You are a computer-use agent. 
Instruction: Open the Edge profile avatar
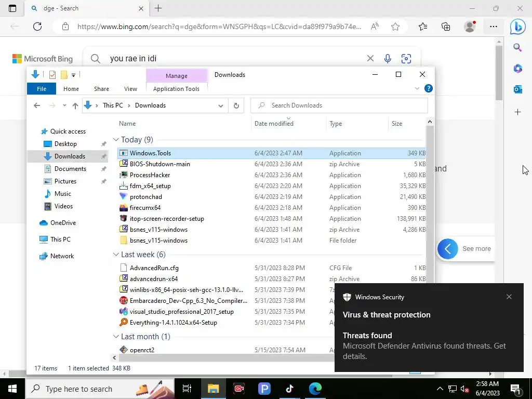(470, 26)
